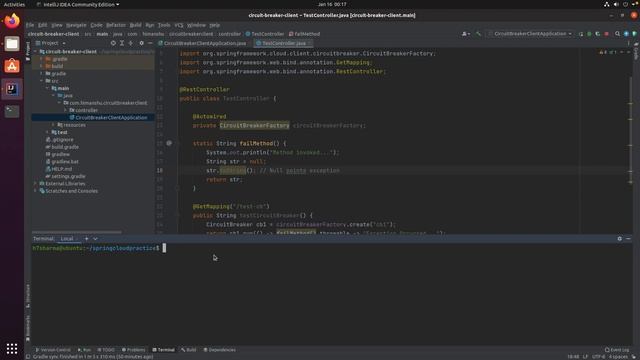This screenshot has width=640, height=360.
Task: Open the user account dropdown in toolbar
Action: point(466,34)
